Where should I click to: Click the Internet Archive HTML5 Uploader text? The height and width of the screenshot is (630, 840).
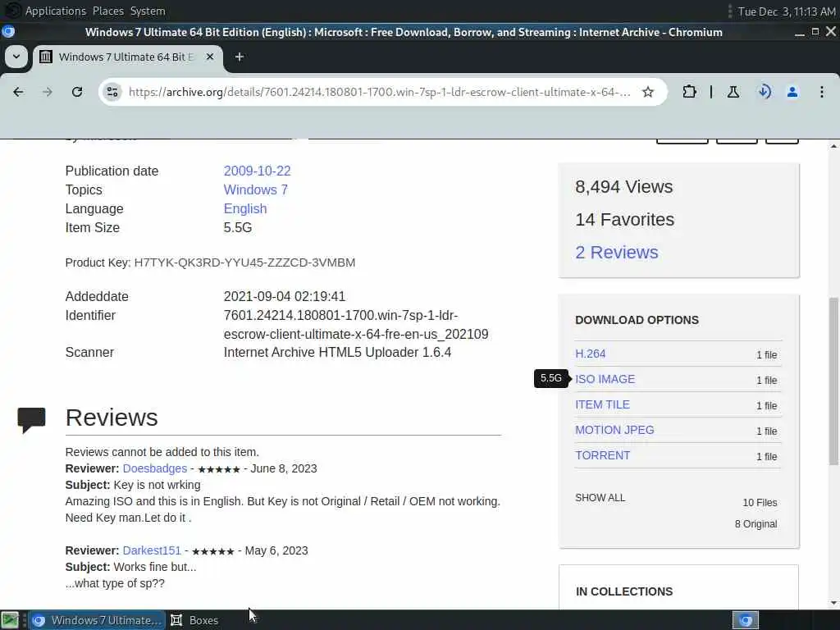click(337, 353)
